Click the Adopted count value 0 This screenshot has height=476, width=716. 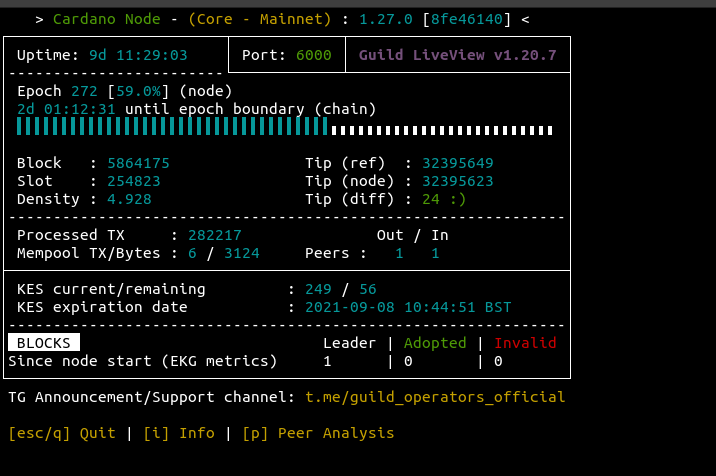tap(408, 361)
